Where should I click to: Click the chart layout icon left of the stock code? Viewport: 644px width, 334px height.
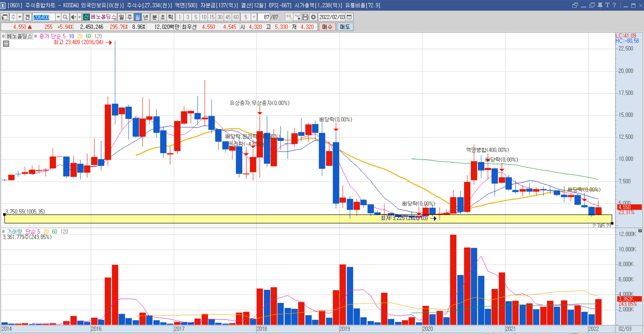point(5,17)
